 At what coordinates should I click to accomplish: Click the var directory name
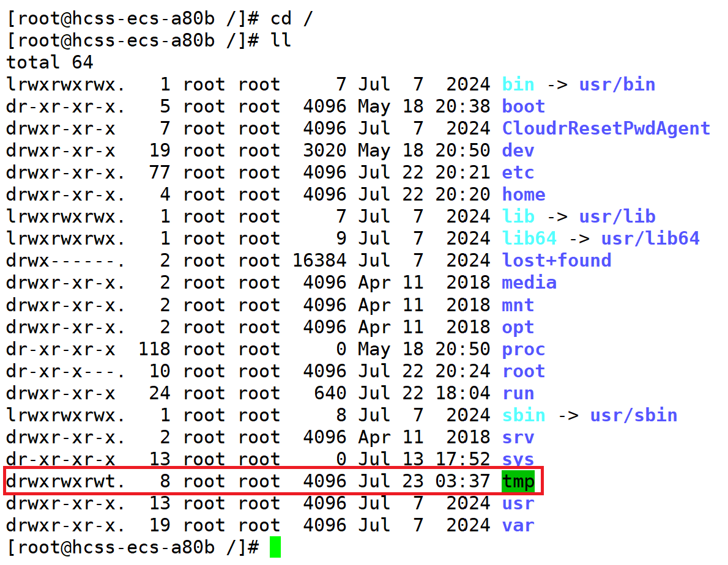click(518, 525)
